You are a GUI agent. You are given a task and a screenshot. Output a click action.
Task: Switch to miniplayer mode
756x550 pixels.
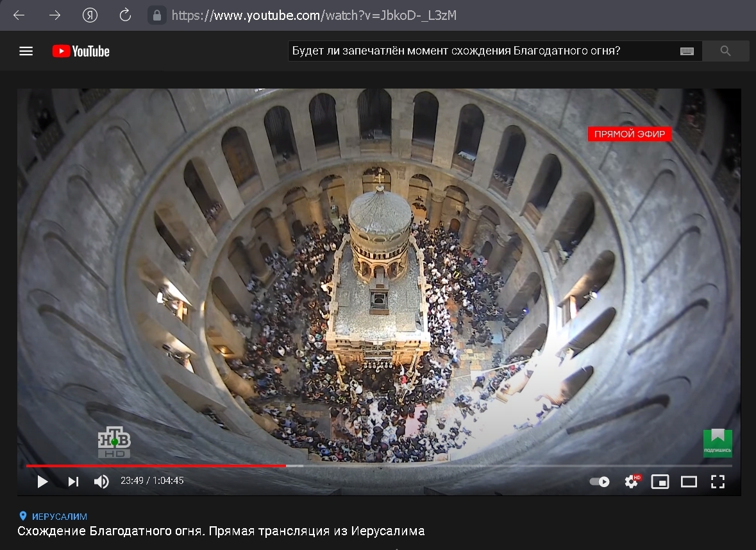pos(660,481)
